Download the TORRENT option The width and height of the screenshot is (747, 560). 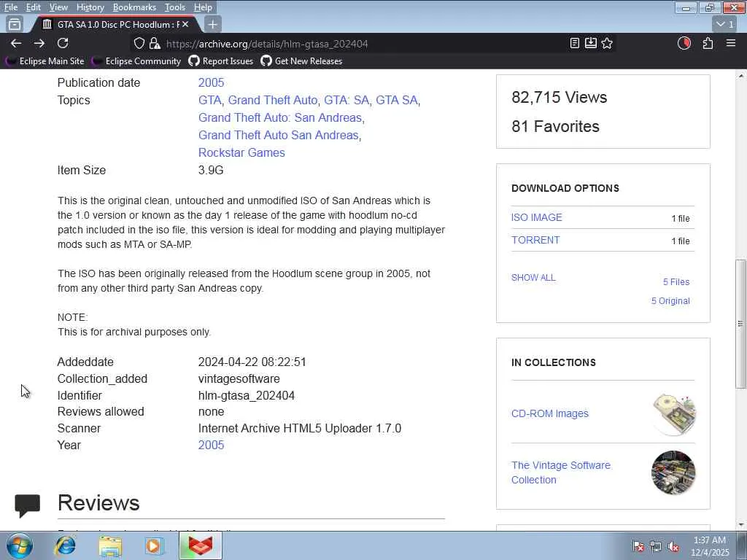click(x=535, y=240)
